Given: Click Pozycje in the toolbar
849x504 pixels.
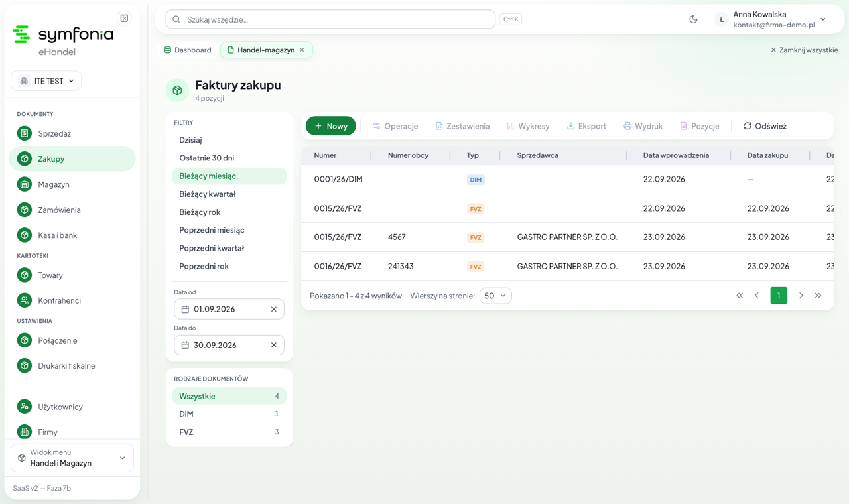Looking at the screenshot, I should (x=700, y=126).
